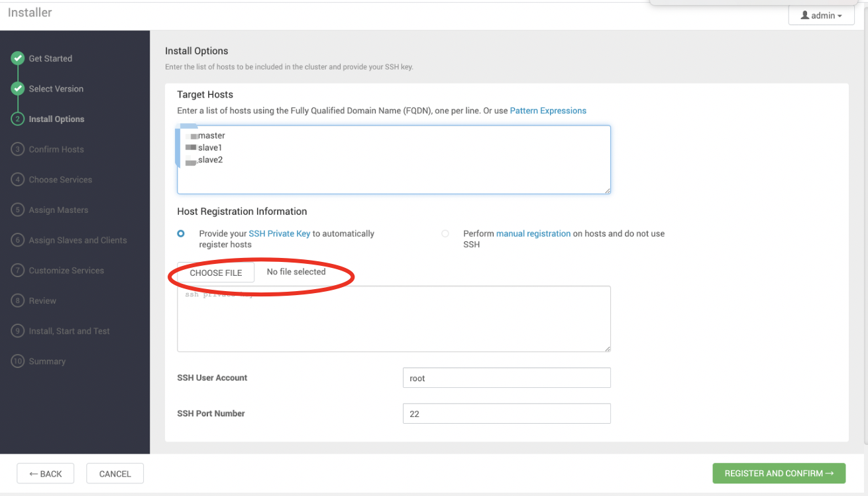Open the Review step in sidebar
The height and width of the screenshot is (496, 868).
point(42,301)
